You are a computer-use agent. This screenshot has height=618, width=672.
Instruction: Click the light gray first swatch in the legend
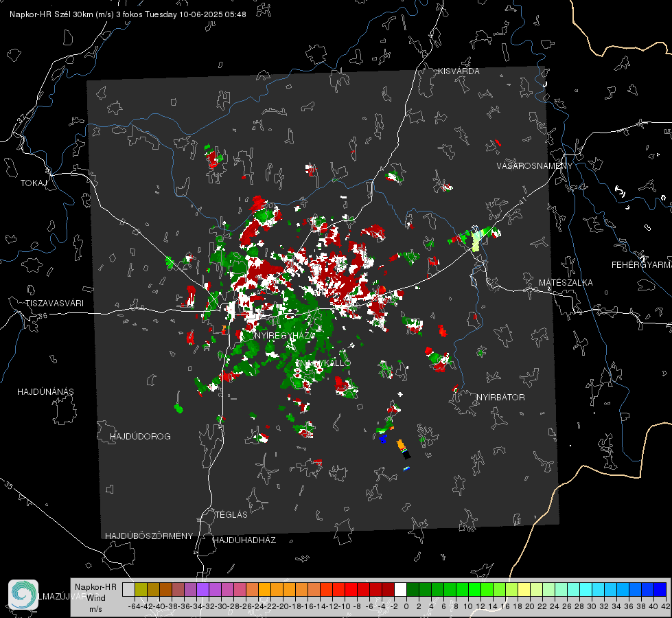coord(128,590)
